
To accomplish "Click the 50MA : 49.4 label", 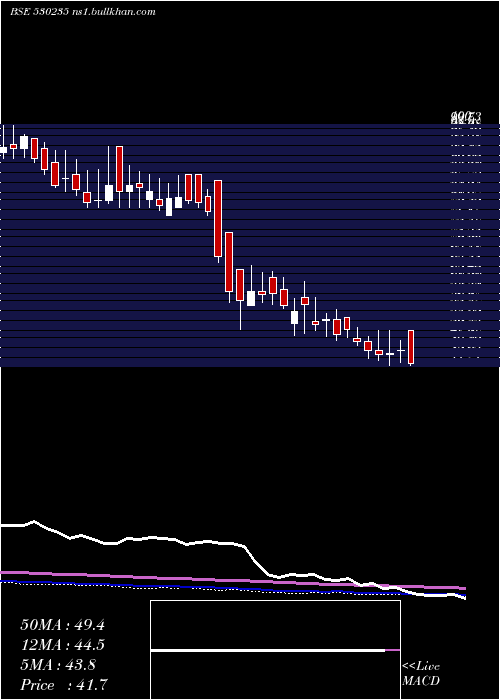I will 62,625.
